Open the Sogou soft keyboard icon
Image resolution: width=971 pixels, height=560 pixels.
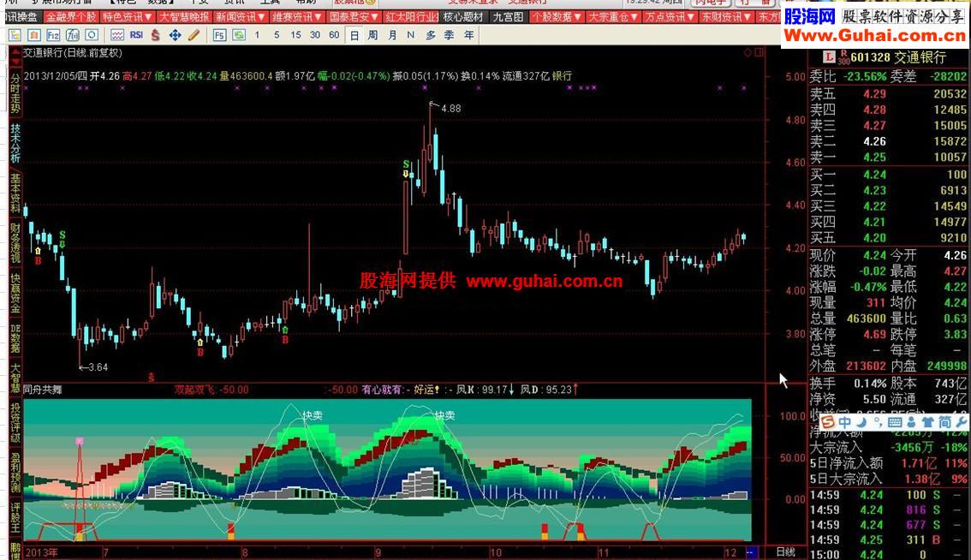click(894, 422)
